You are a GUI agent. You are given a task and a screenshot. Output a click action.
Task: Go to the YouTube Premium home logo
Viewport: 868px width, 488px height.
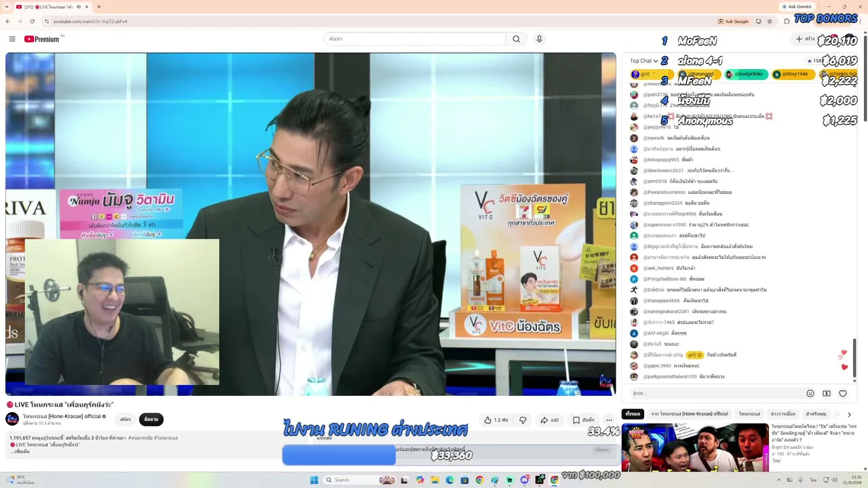click(x=42, y=39)
